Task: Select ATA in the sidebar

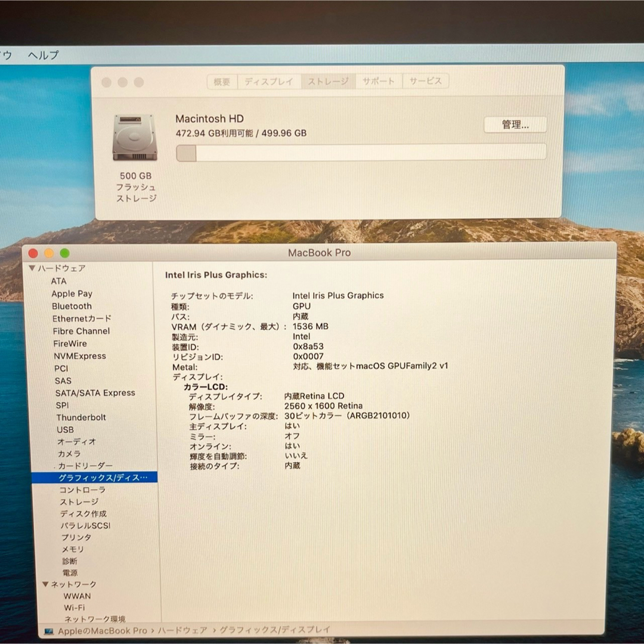Action: (x=58, y=281)
